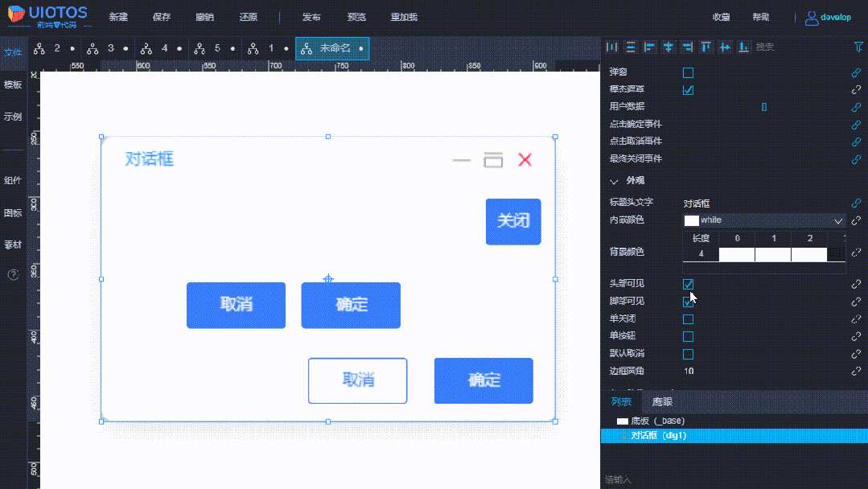This screenshot has width=868, height=489.
Task: Select the horizontal distribute alignment icon
Action: coord(611,47)
